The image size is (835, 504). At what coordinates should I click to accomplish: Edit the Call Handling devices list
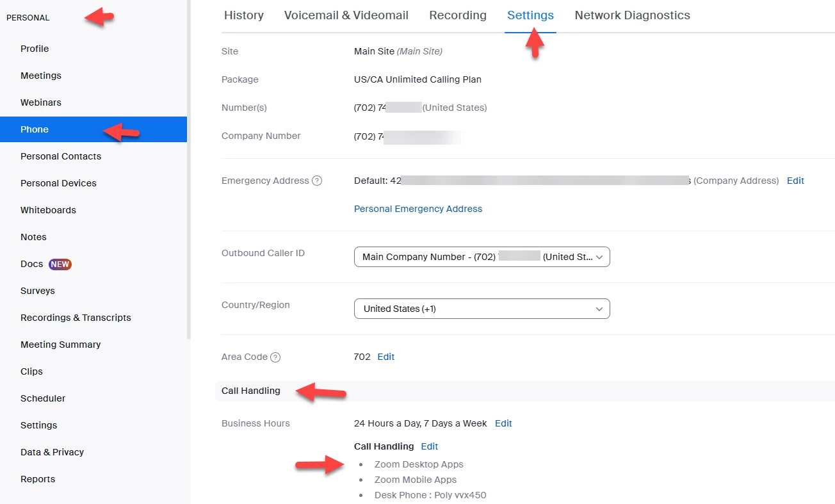tap(430, 446)
